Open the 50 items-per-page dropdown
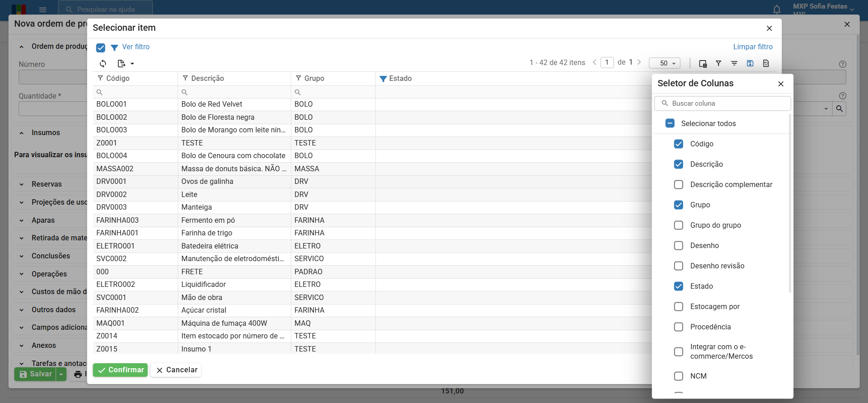Image resolution: width=868 pixels, height=403 pixels. 664,63
